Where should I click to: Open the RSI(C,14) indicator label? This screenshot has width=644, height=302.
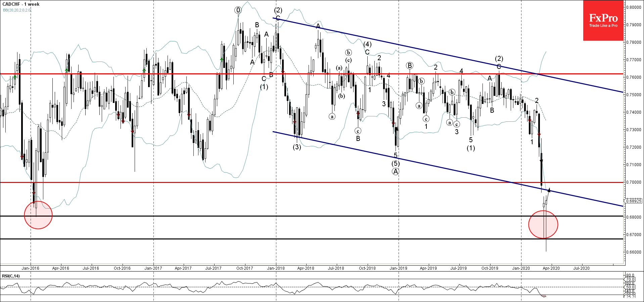(x=11, y=276)
